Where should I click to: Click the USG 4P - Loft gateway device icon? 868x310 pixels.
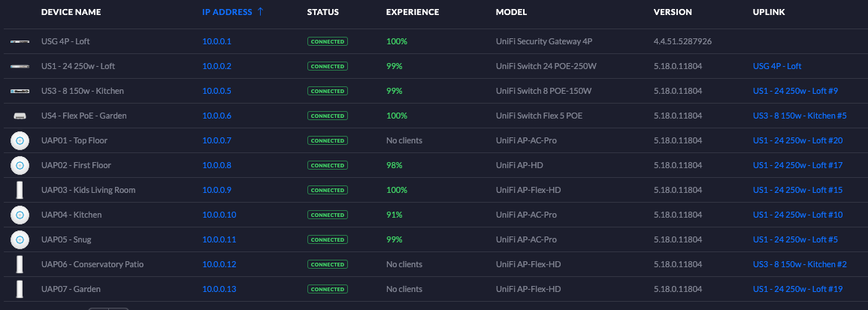pyautogui.click(x=20, y=41)
